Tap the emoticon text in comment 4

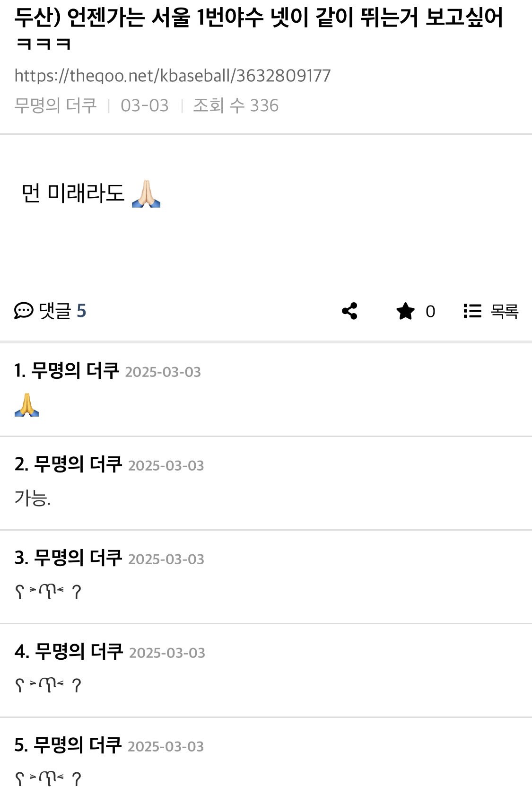point(48,685)
